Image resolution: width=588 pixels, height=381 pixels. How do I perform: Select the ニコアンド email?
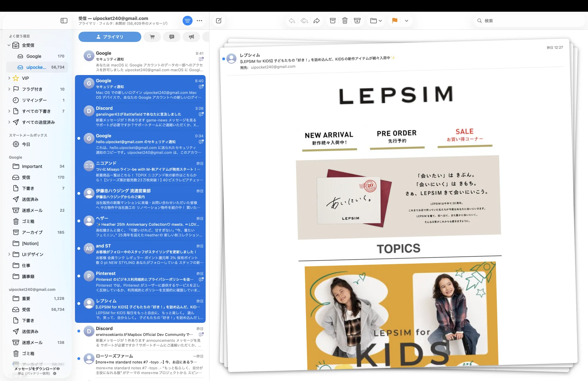(x=140, y=171)
